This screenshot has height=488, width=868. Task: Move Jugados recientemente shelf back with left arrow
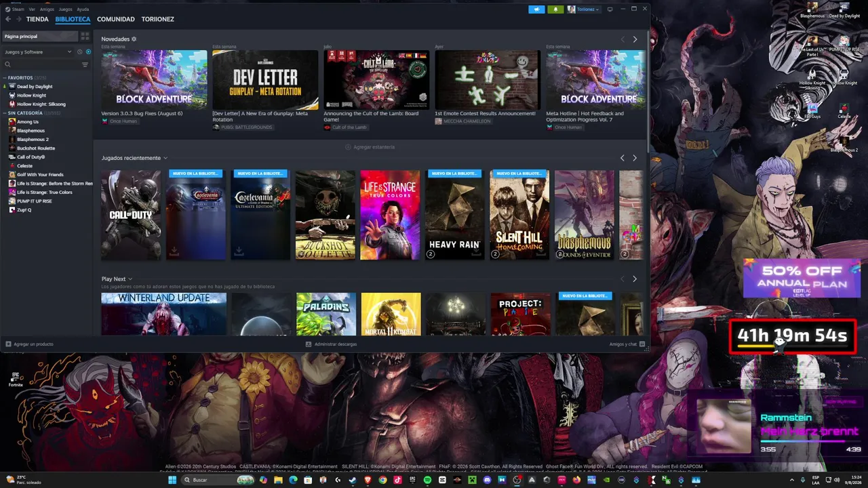(623, 158)
